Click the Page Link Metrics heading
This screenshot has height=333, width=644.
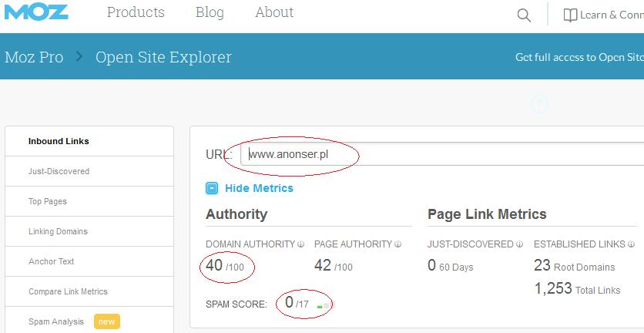pyautogui.click(x=487, y=214)
